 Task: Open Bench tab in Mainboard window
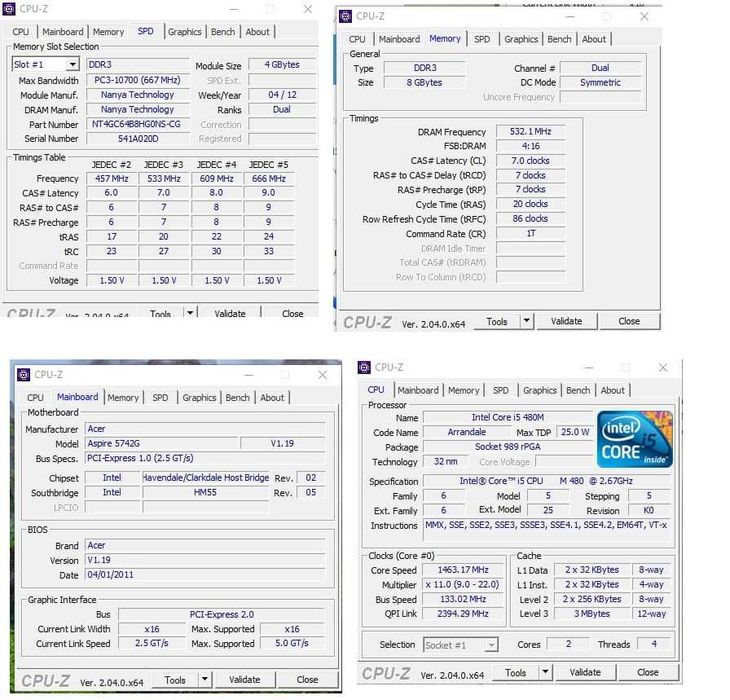238,397
